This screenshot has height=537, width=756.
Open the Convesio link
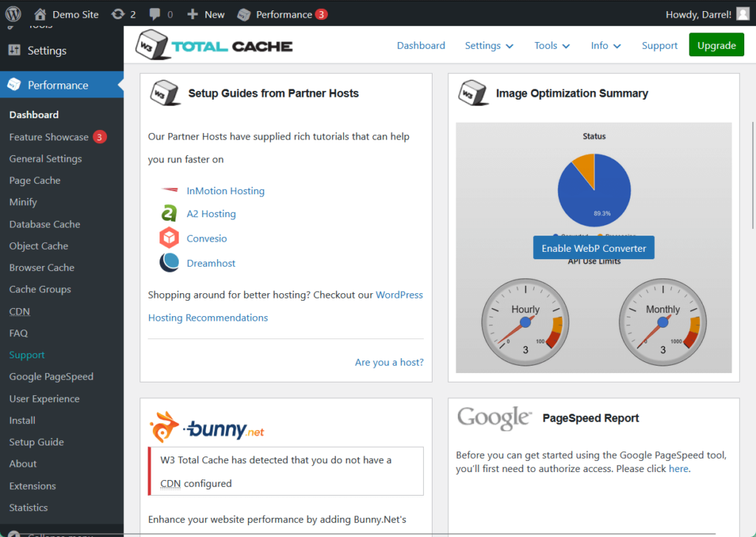[x=207, y=239]
